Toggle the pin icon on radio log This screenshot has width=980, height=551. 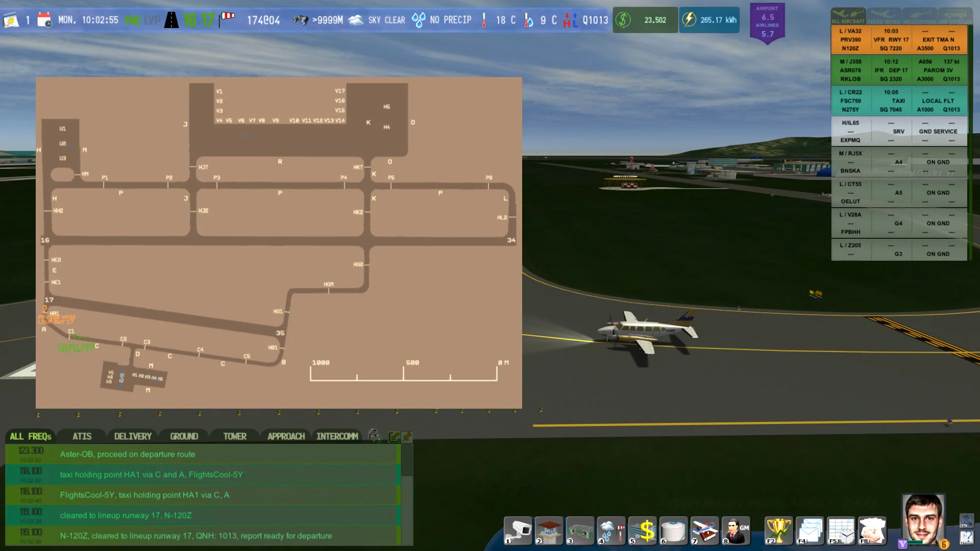407,437
